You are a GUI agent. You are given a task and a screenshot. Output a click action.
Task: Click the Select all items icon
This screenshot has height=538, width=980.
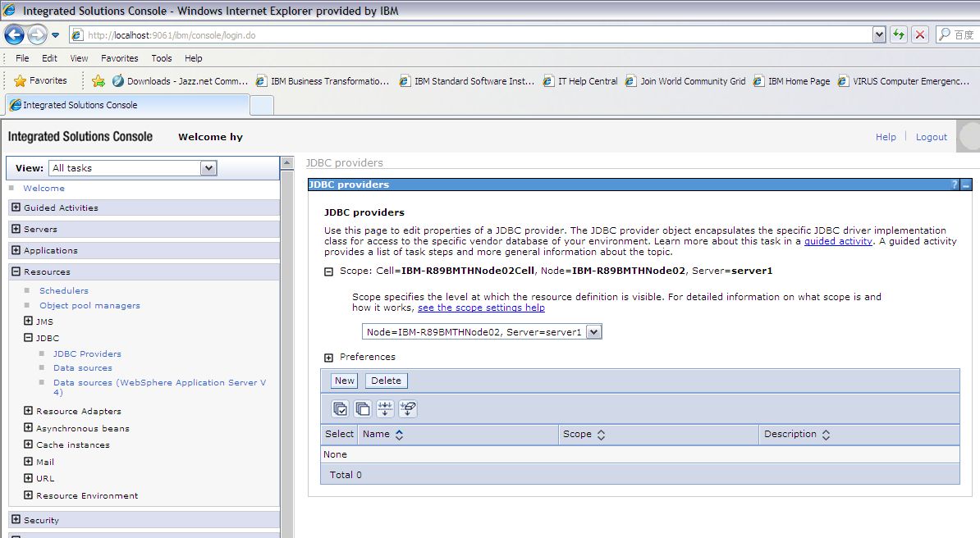(340, 408)
